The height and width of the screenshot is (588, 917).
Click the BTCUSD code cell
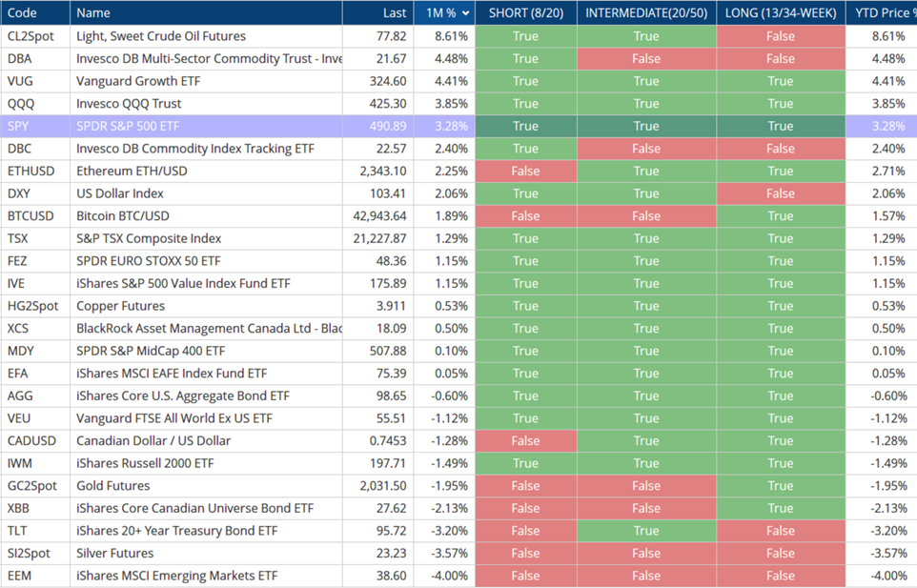click(x=31, y=216)
